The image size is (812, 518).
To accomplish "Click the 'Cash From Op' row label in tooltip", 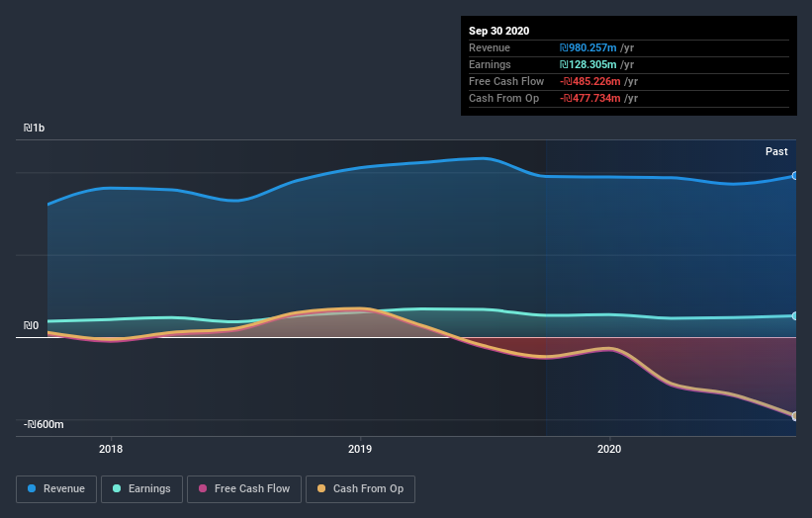I will pyautogui.click(x=503, y=98).
